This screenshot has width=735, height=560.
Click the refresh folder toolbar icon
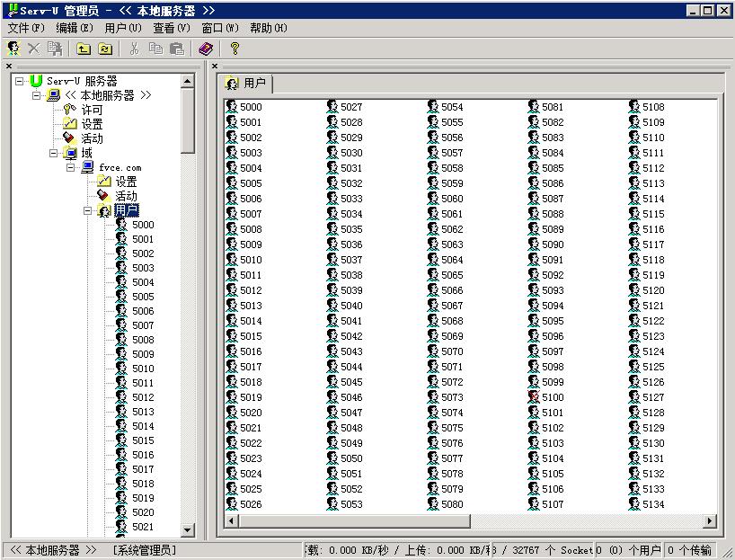(105, 49)
